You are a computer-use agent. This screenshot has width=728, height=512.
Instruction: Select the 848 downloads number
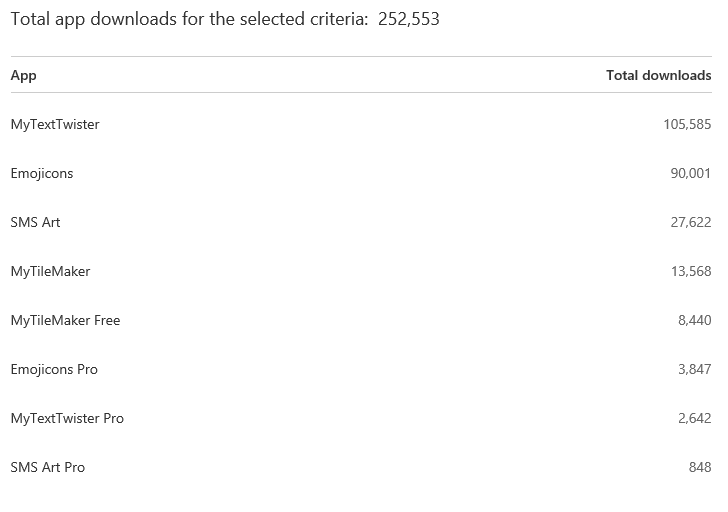699,467
